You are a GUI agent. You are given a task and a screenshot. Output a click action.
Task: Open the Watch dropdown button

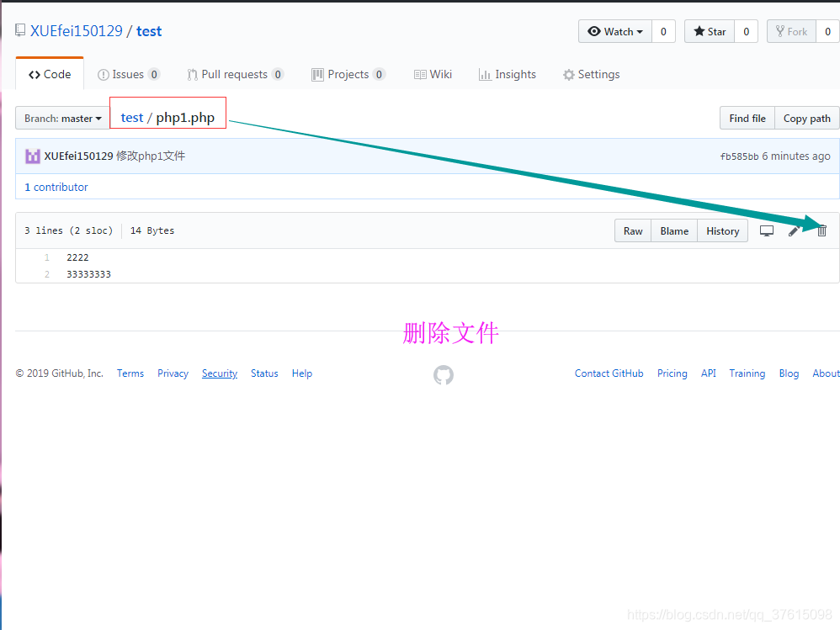tap(615, 32)
